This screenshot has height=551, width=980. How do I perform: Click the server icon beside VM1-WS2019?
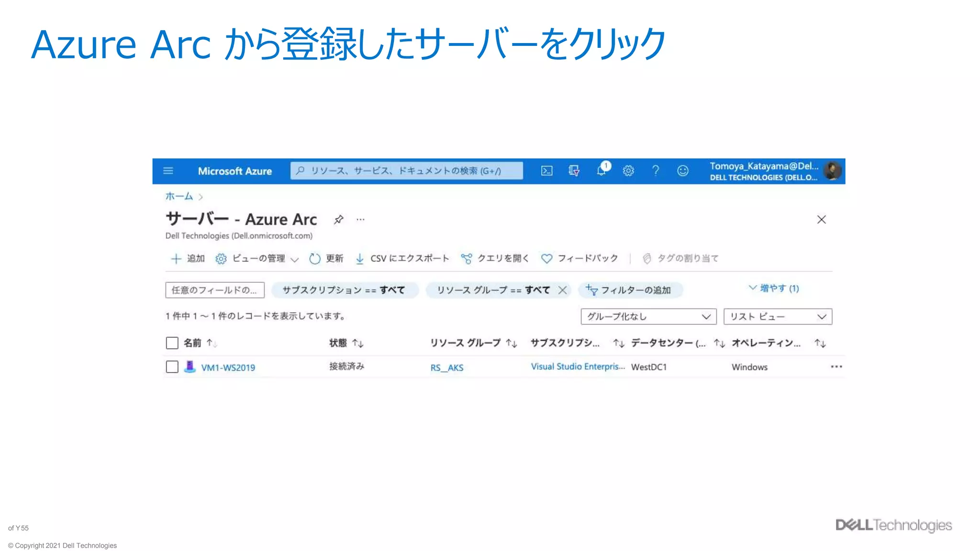pos(189,367)
